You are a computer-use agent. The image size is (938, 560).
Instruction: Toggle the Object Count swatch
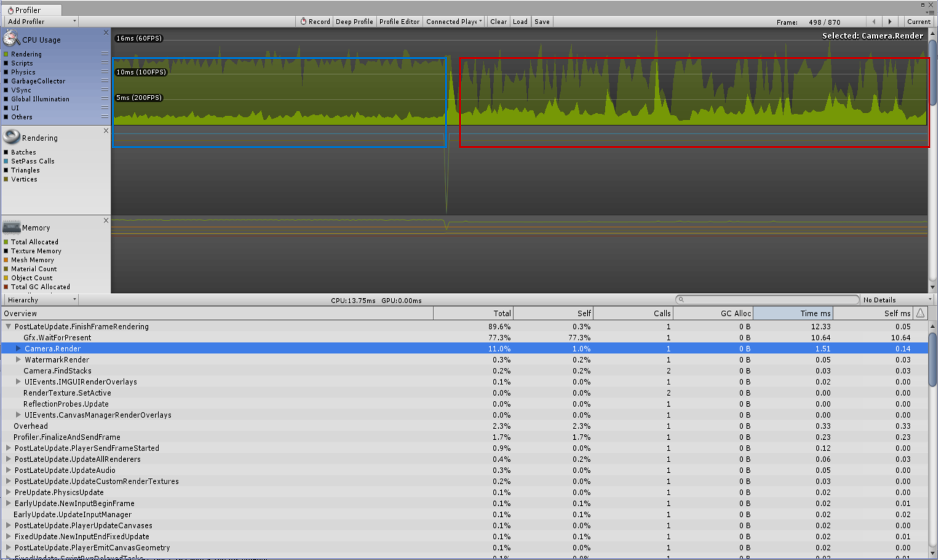click(6, 278)
